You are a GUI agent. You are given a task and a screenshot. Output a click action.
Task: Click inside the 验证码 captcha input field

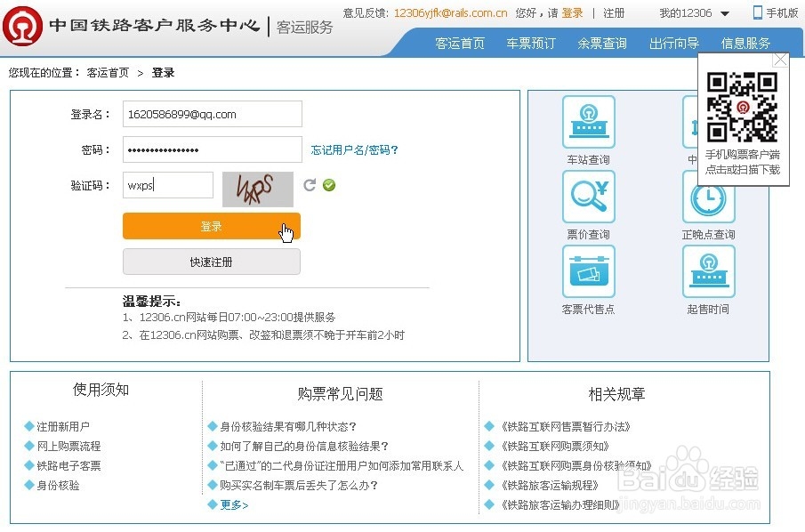[167, 184]
